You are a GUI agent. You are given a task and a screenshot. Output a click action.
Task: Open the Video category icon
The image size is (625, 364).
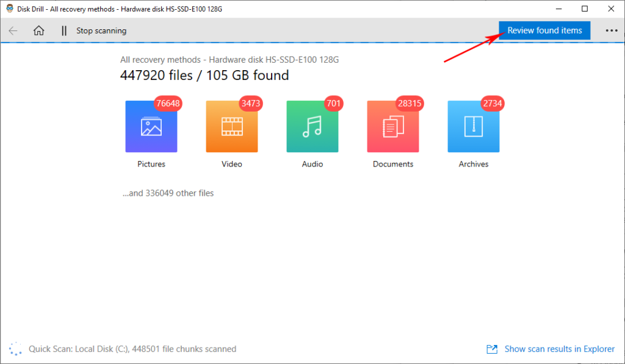click(x=231, y=126)
